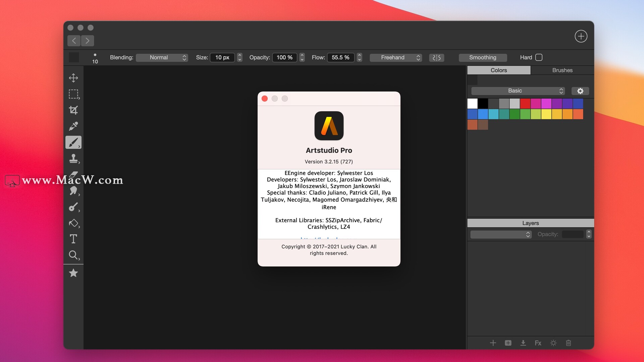Viewport: 644px width, 362px height.
Task: Select the Crop tool
Action: click(x=73, y=110)
